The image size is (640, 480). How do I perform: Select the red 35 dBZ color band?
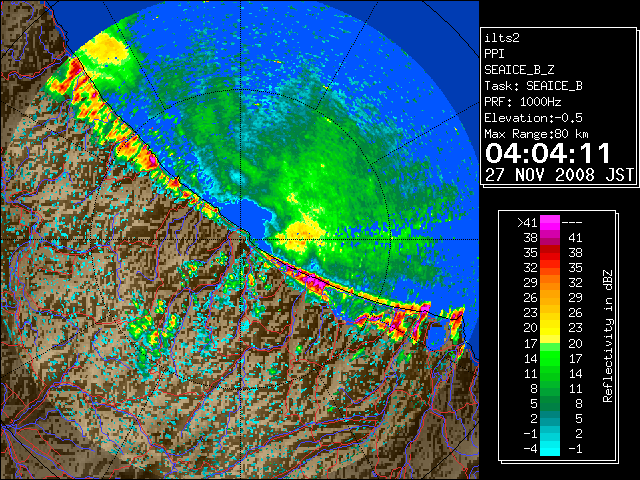coord(550,253)
